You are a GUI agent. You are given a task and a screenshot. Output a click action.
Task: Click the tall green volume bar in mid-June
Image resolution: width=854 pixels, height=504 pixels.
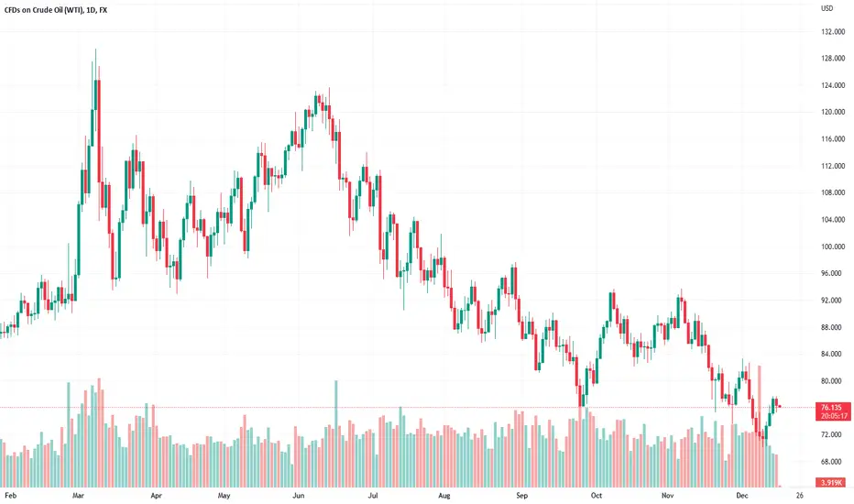pos(335,433)
